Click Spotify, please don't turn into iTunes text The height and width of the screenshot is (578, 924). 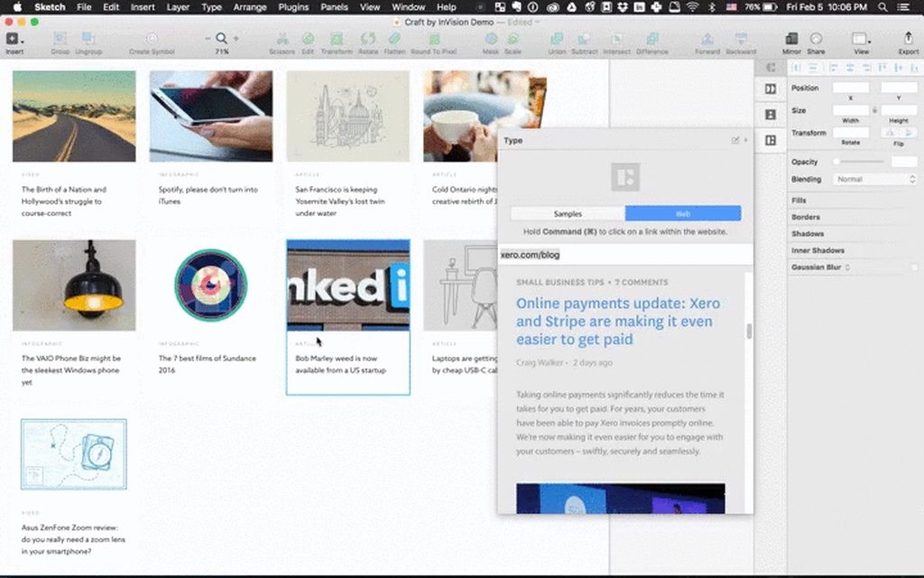[x=208, y=195]
